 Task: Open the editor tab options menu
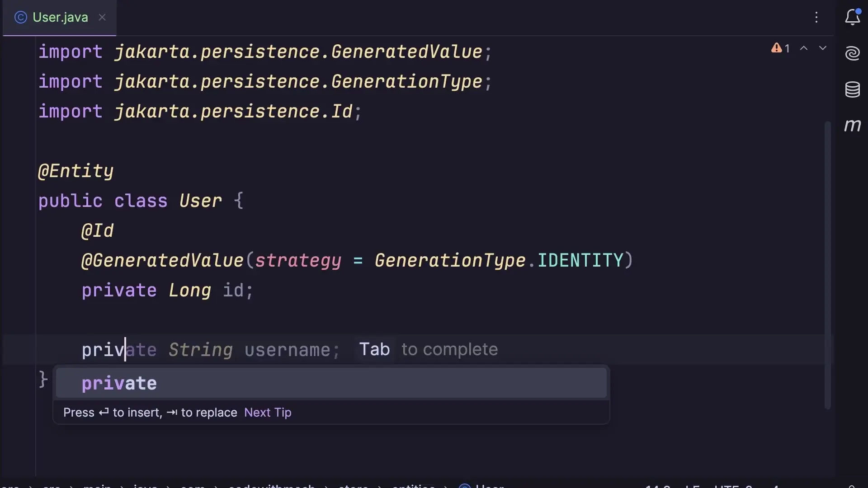coord(816,17)
